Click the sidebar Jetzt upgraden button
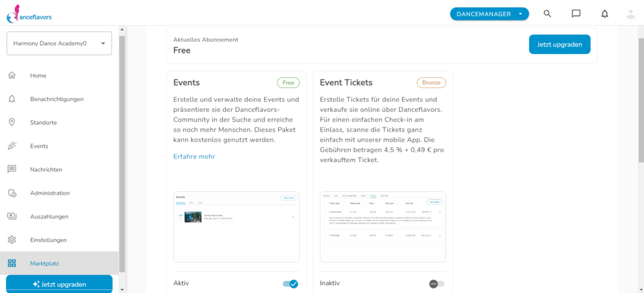The image size is (644, 293). (59, 284)
